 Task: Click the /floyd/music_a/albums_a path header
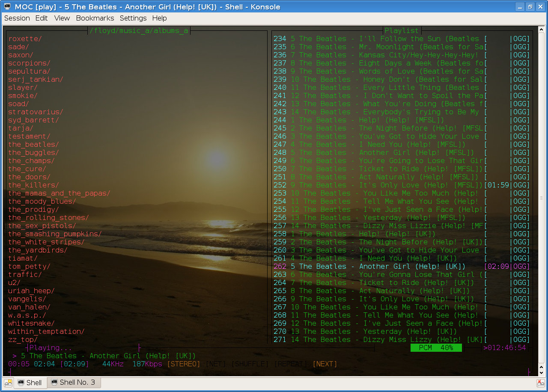tap(139, 31)
